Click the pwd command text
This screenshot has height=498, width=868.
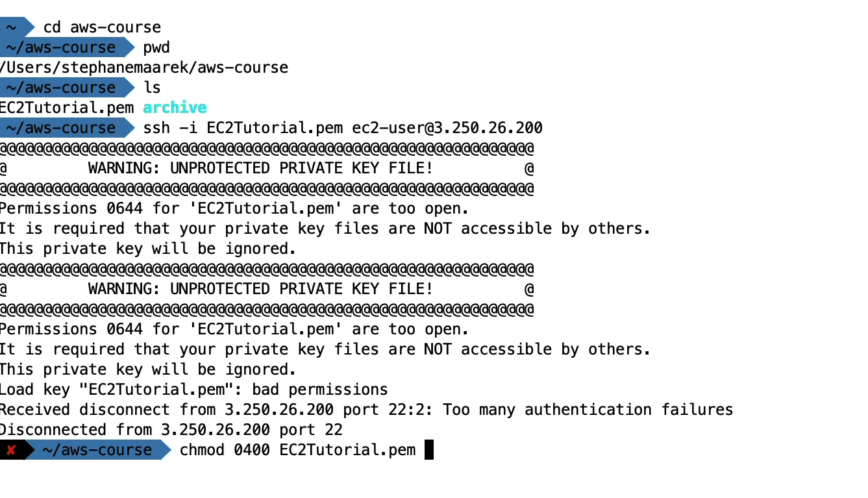pos(156,47)
